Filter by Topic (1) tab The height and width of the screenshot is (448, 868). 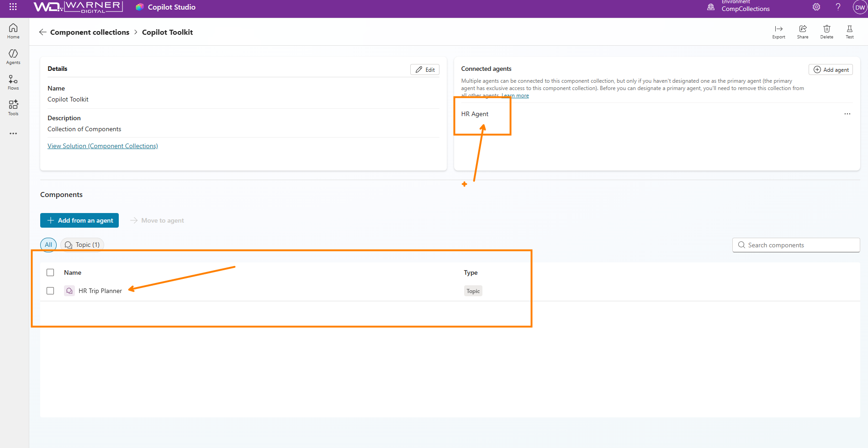click(82, 245)
